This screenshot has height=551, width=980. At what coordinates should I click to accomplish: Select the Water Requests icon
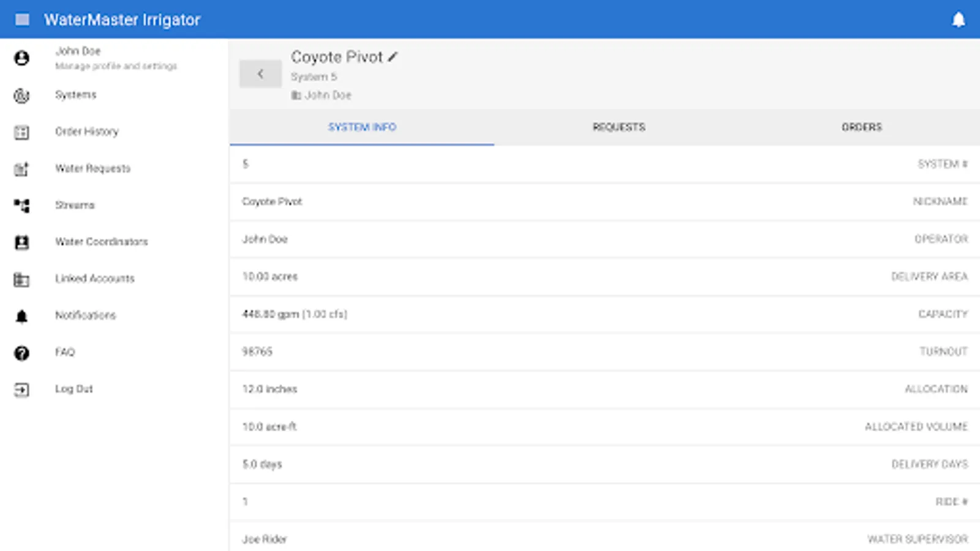coord(22,168)
